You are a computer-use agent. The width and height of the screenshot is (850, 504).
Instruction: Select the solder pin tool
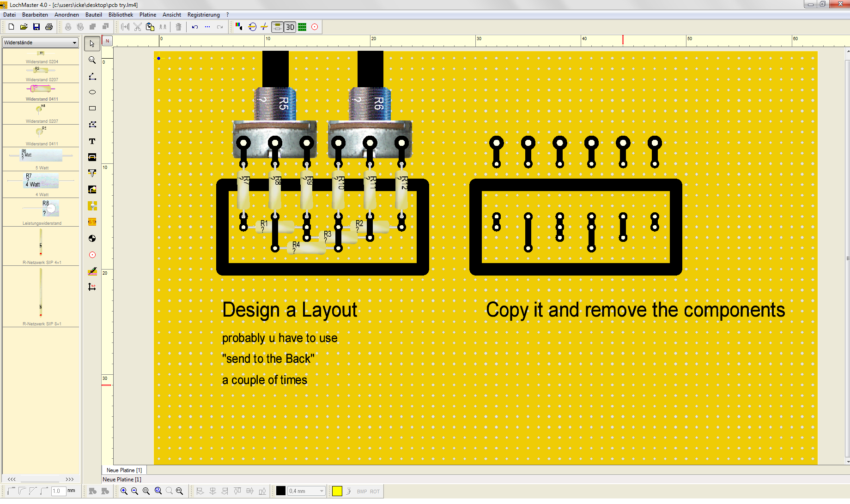(x=92, y=174)
